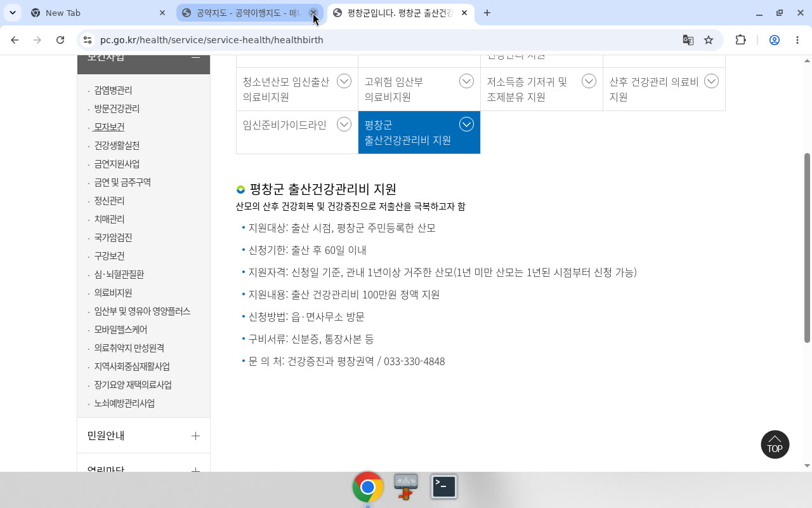Click the 평창군 출산건강관리비 지원 heading

(323, 189)
